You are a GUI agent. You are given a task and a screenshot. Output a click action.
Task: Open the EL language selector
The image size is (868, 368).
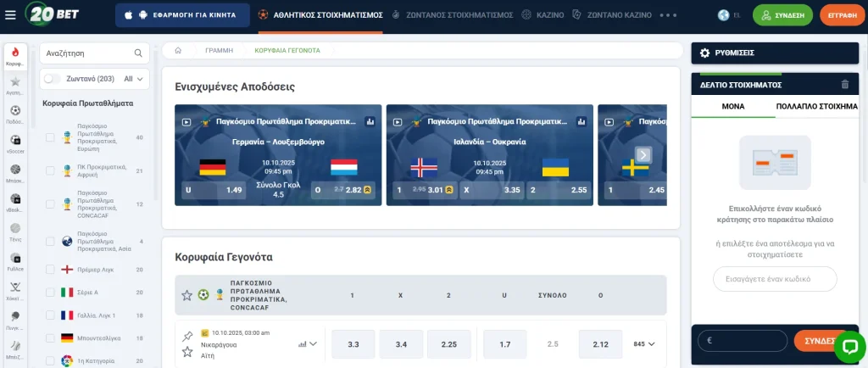(x=728, y=15)
